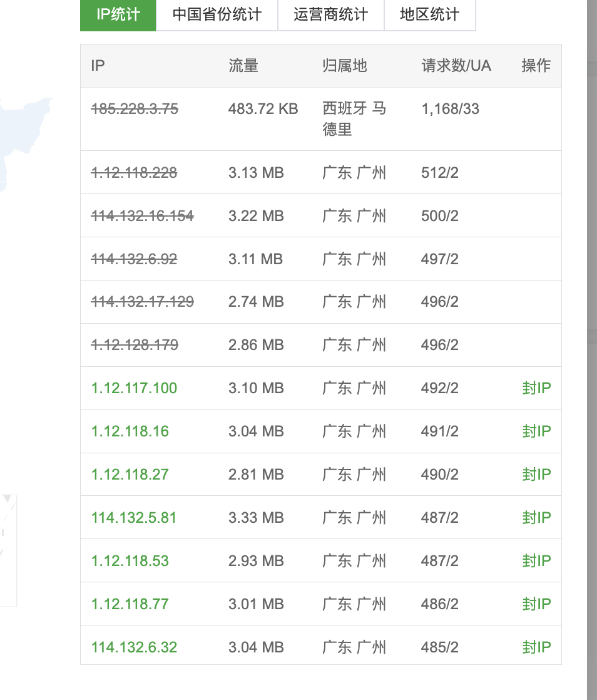Viewport: 597px width, 700px height.
Task: Click 封IP for 1.12.118.77
Action: [x=536, y=604]
